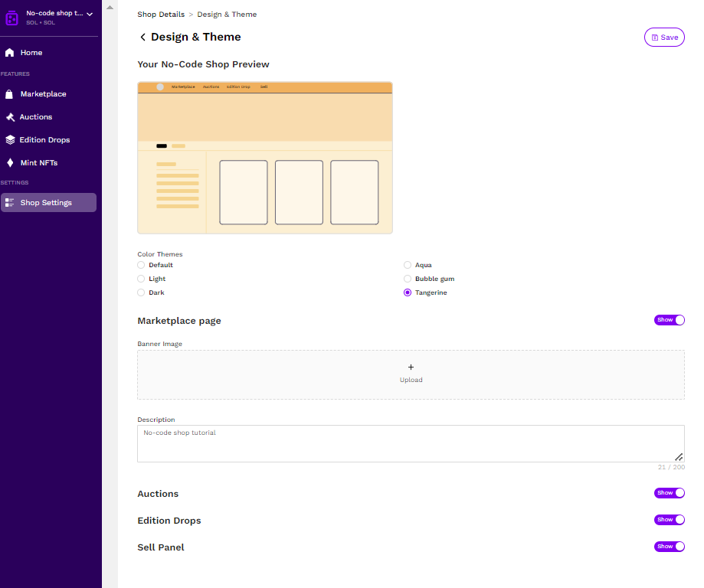Toggle Marketplace page Show switch
The image size is (704, 588).
(669, 320)
